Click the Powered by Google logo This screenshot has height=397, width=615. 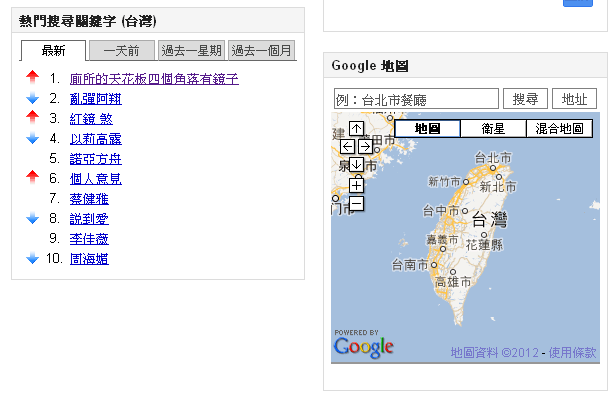tap(364, 344)
